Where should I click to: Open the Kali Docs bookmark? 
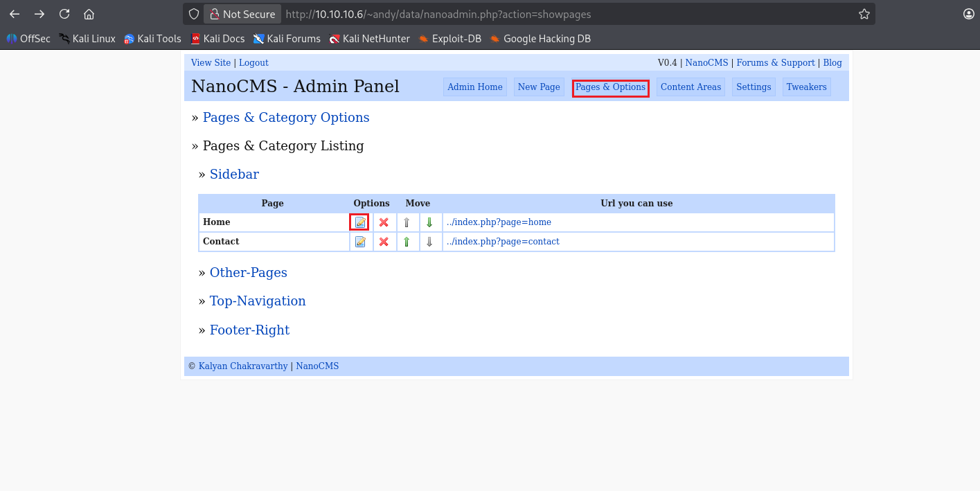(x=217, y=39)
